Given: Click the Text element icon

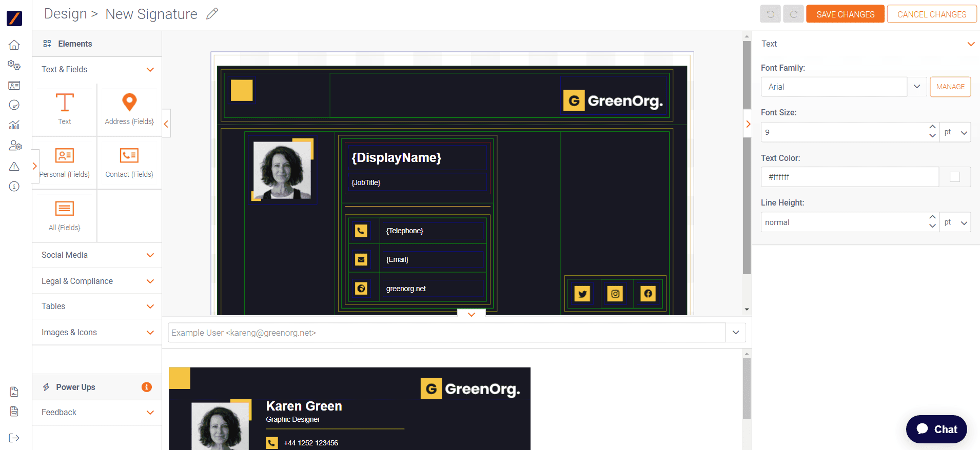Looking at the screenshot, I should point(65,103).
